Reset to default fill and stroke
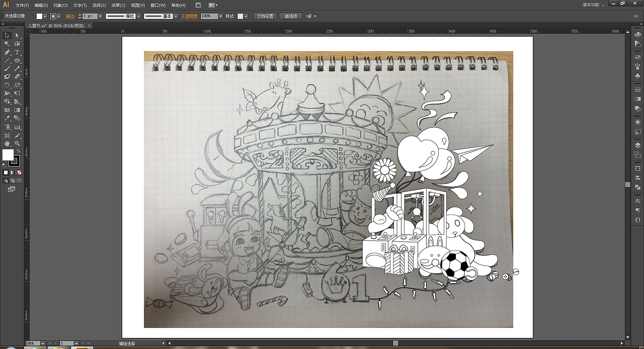Screen dimensions: 644x349 tap(4, 164)
